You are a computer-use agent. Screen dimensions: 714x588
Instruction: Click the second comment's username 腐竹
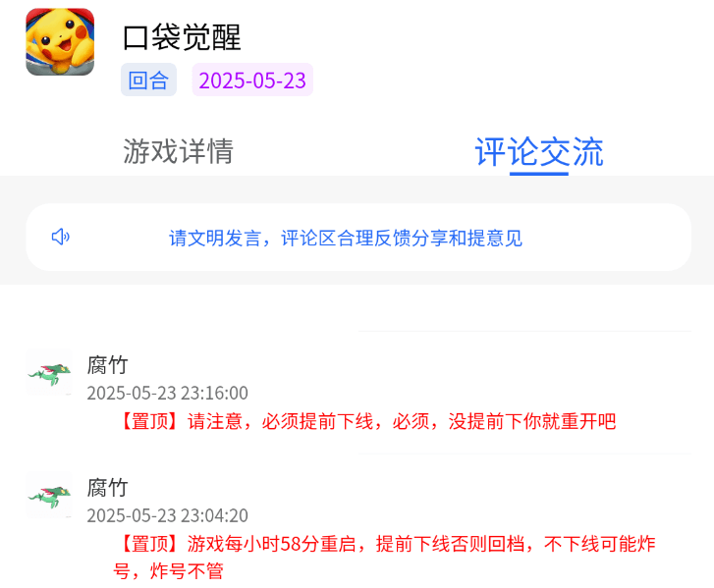pos(107,488)
